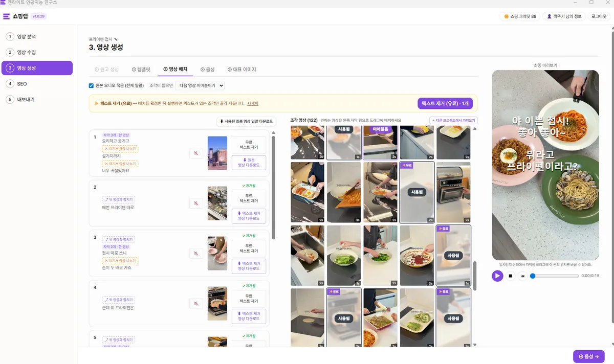Screen dimensions: 614x364
Task: Click first 여기서 영상 나누기 tag in row 1
Action: (x=120, y=148)
